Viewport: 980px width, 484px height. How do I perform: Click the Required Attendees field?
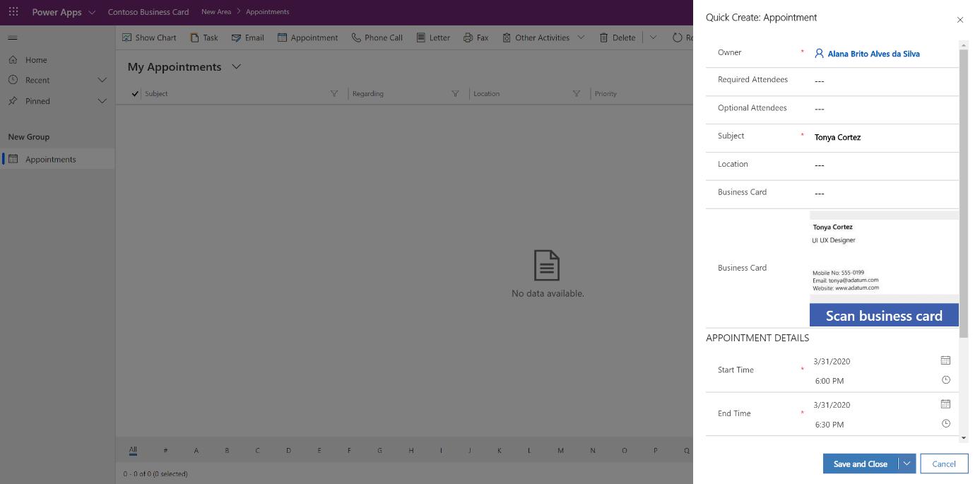point(883,81)
